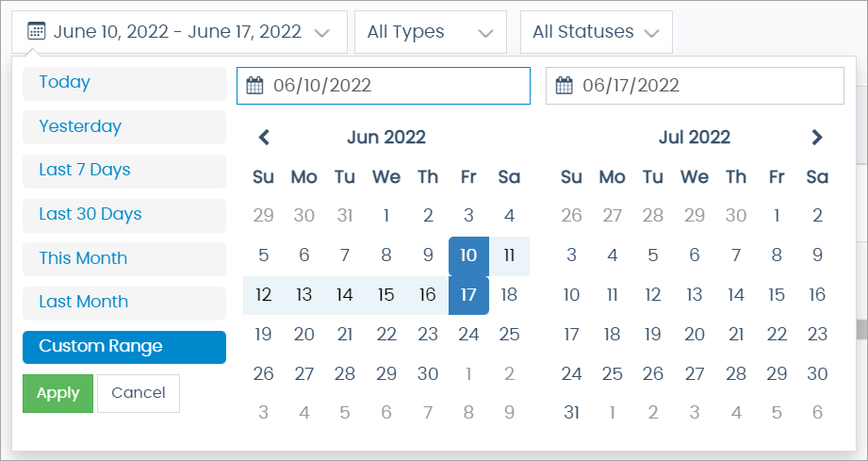Choose the Yesterday preset
The image size is (868, 461).
pyautogui.click(x=124, y=126)
